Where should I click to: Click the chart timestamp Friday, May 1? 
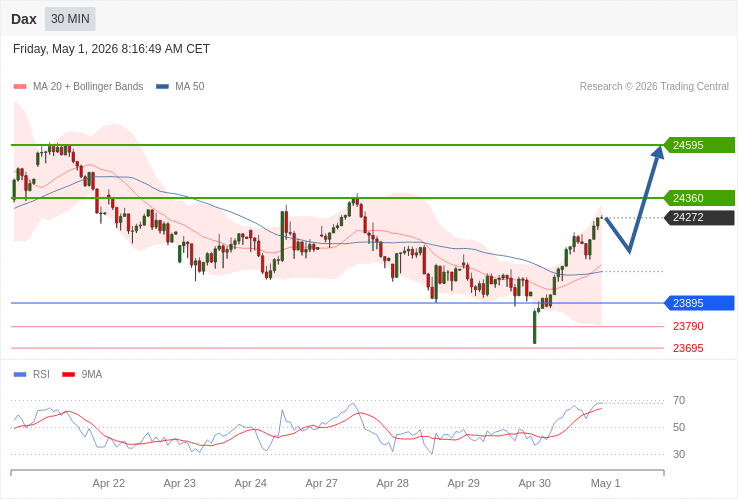112,49
